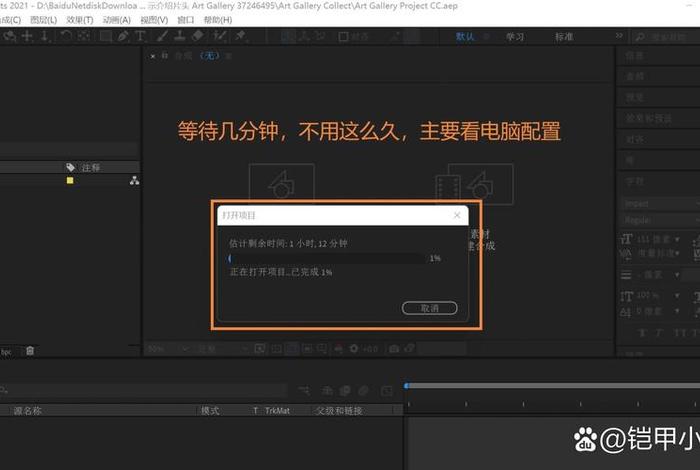Open the View (视图) menu

[x=154, y=20]
